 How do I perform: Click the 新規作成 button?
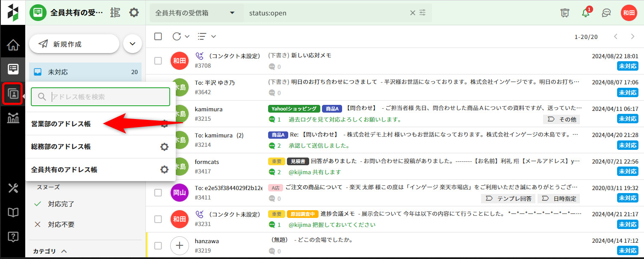click(74, 44)
